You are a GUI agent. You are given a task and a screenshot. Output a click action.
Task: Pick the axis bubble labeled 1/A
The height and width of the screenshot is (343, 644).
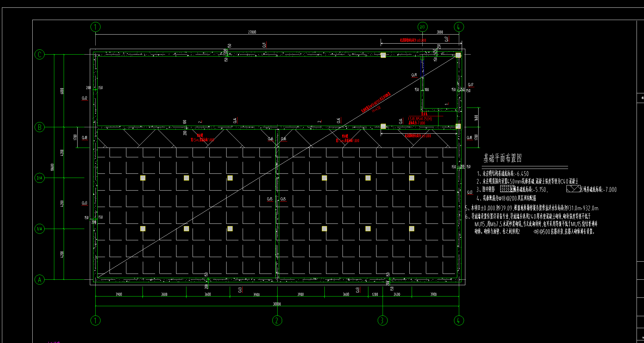coord(39,229)
